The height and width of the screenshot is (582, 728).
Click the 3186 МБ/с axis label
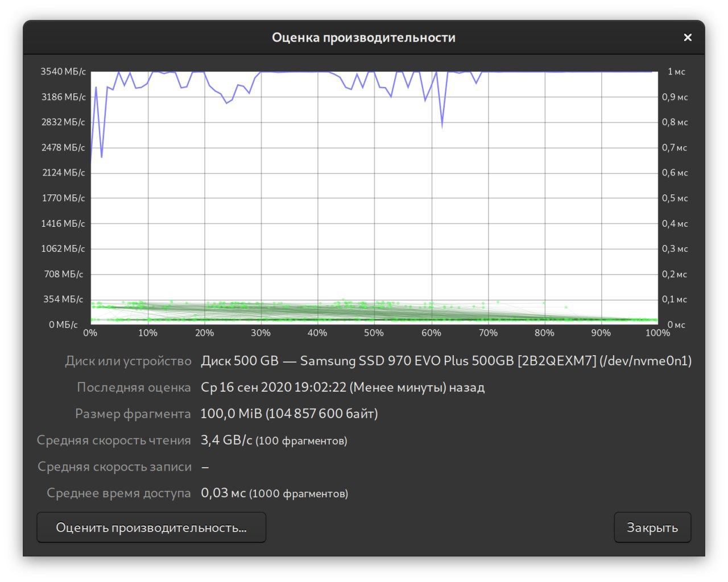64,97
